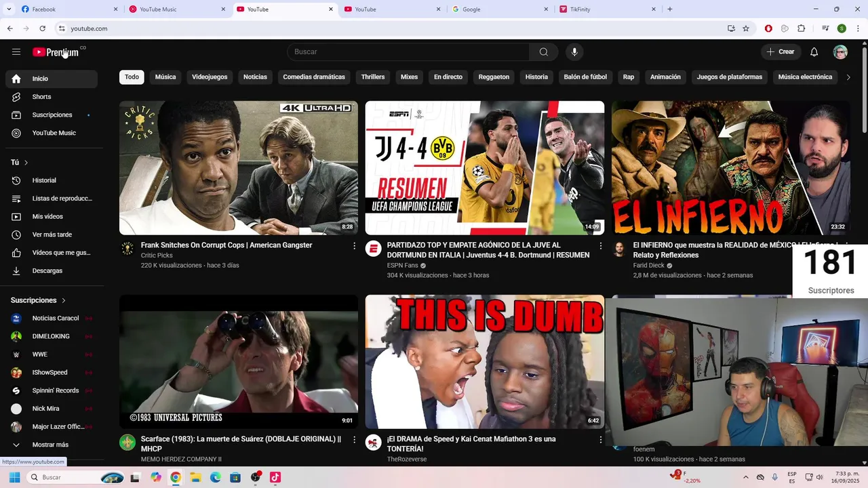Open Historial in sidebar
This screenshot has width=868, height=488.
[x=52, y=180]
